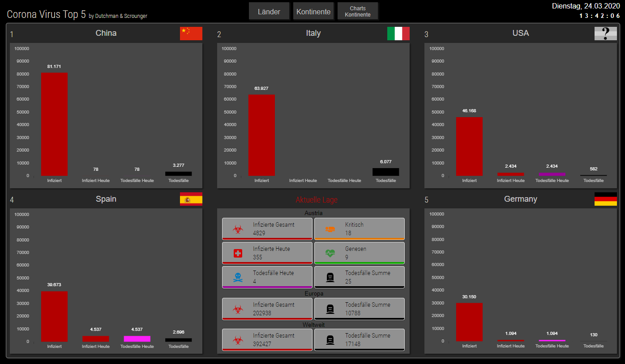Click Weltweit tombstone icon
The width and height of the screenshot is (625, 364).
point(330,340)
